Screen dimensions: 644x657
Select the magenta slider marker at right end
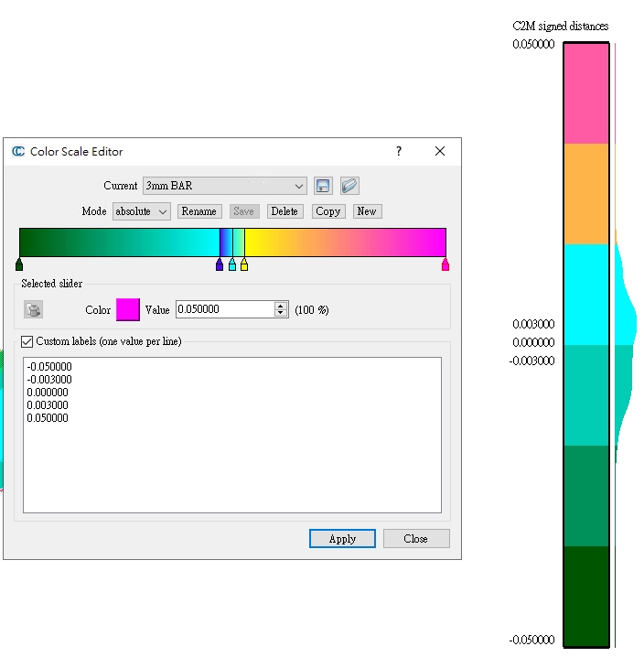click(x=445, y=265)
